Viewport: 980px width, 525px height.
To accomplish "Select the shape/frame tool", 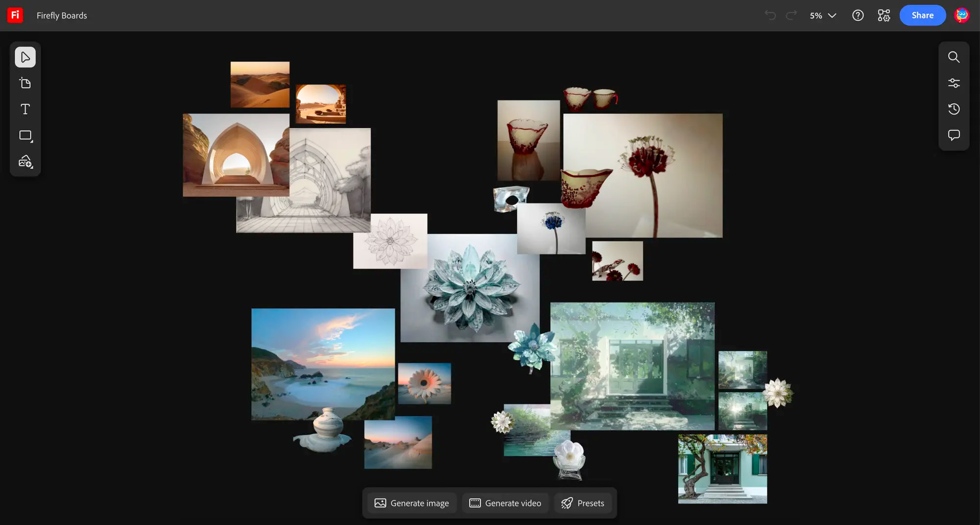I will click(24, 135).
